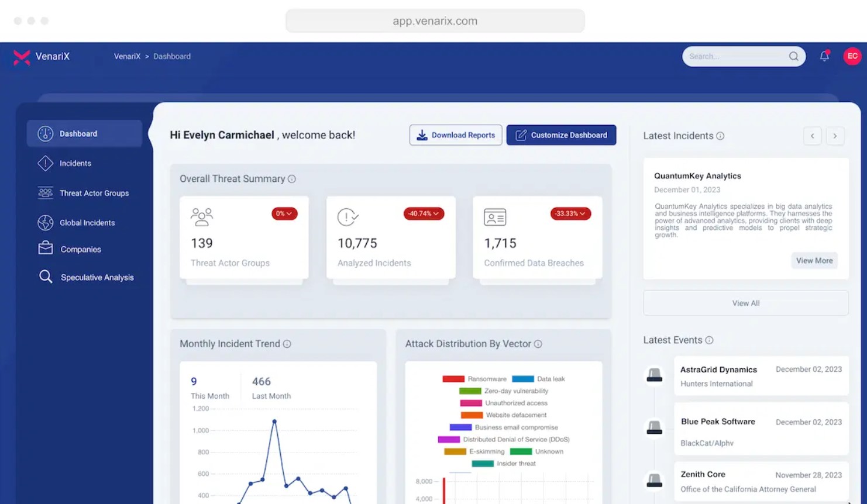Image resolution: width=867 pixels, height=504 pixels.
Task: Click the Download Reports button
Action: 456,135
